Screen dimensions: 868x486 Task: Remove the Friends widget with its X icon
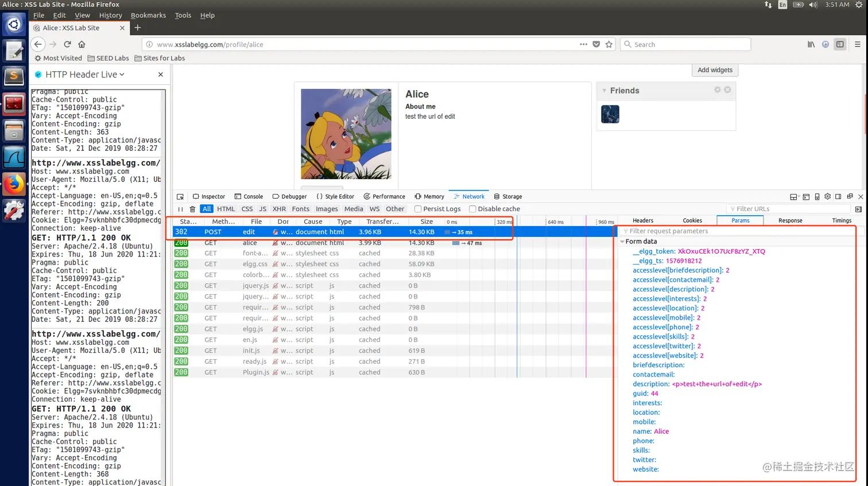pos(727,90)
